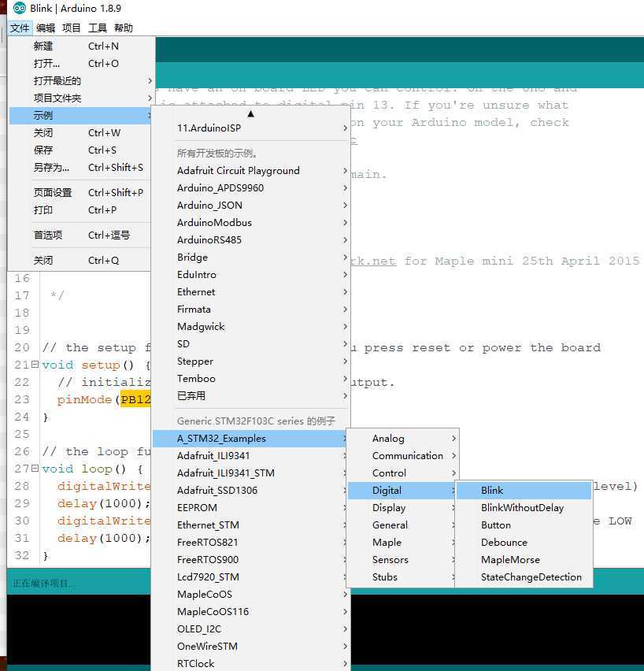
Task: Expand the 已弃用 examples entry
Action: (x=251, y=396)
